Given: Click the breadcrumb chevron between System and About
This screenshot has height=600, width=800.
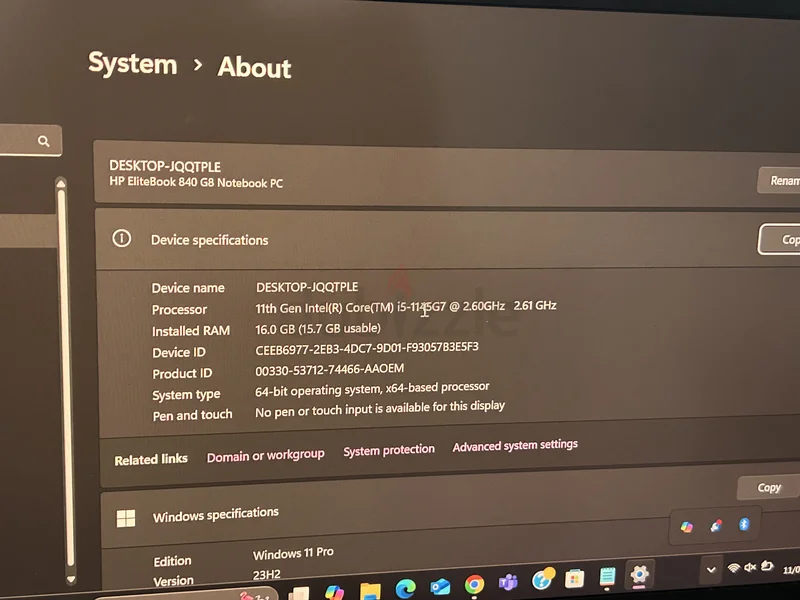Looking at the screenshot, I should point(198,65).
